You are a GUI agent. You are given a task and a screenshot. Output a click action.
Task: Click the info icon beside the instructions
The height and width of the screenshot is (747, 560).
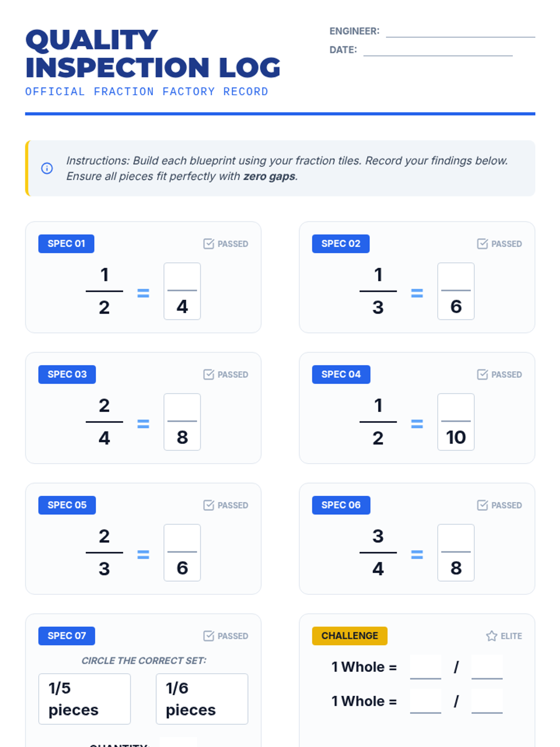coord(47,168)
